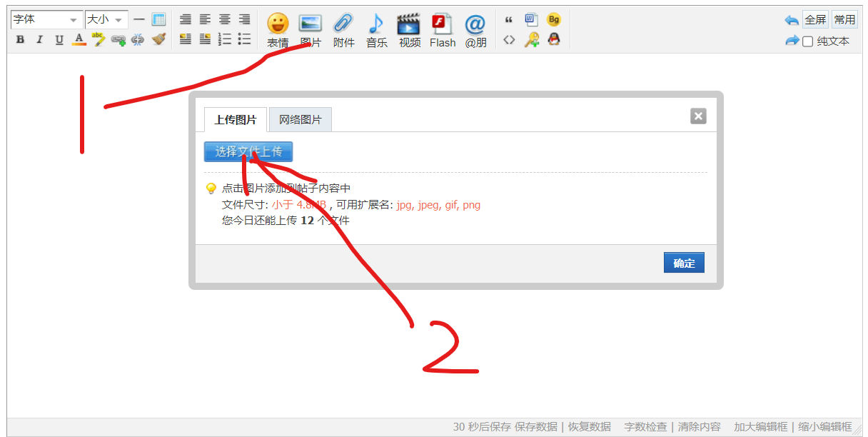The height and width of the screenshot is (437, 868).
Task: Open the 附件 attachment uploader
Action: (344, 31)
